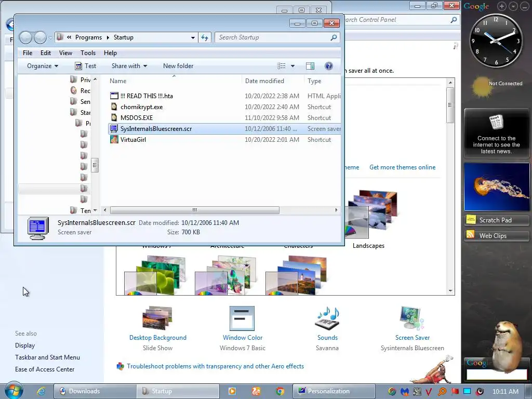
Task: Click the yellow Scratch Pad note icon
Action: click(x=471, y=219)
